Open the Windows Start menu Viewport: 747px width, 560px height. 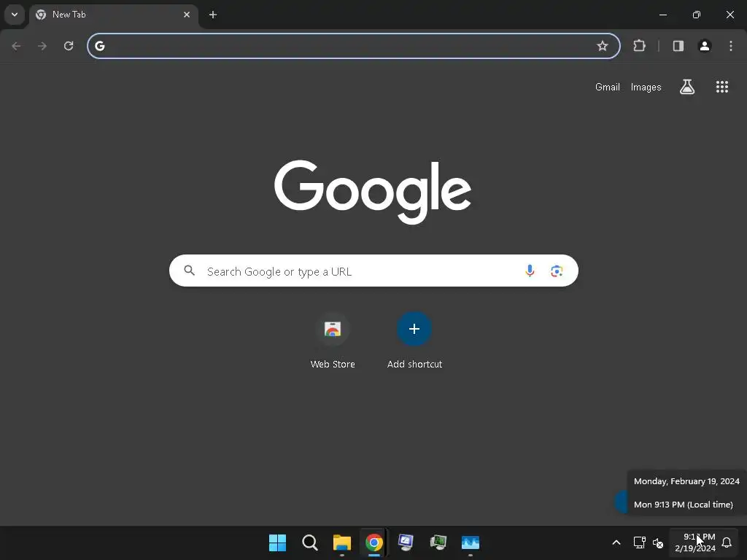[x=277, y=542]
